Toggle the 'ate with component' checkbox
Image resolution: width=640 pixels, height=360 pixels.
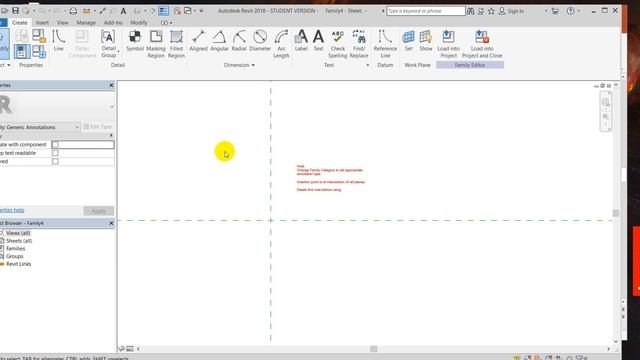[x=55, y=144]
